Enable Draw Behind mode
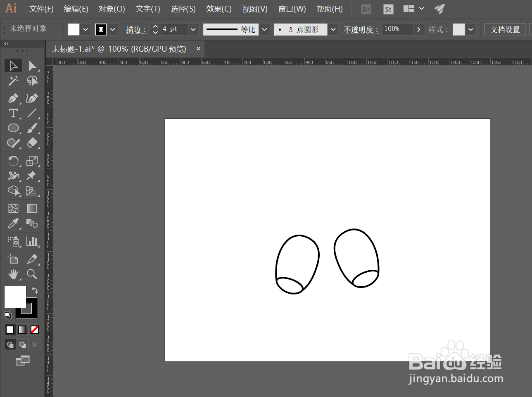Image resolution: width=532 pixels, height=397 pixels. (x=22, y=345)
